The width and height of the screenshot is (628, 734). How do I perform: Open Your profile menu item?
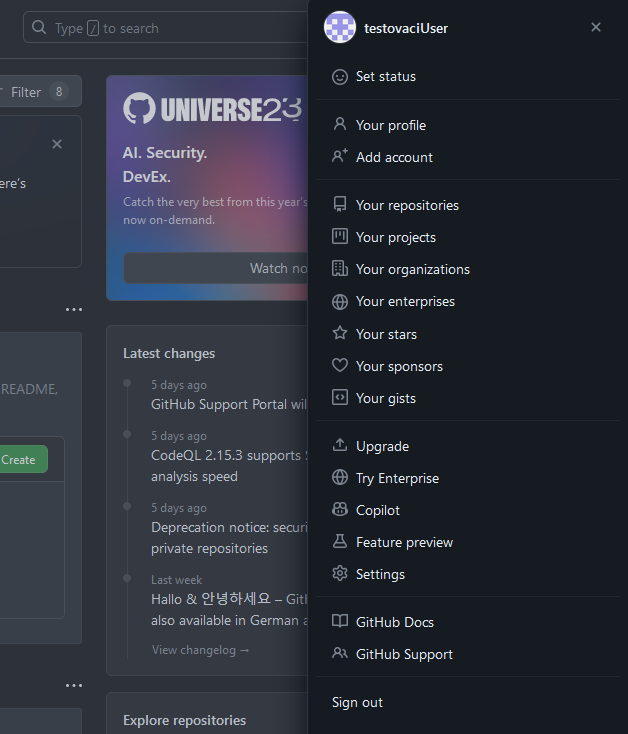coord(468,125)
